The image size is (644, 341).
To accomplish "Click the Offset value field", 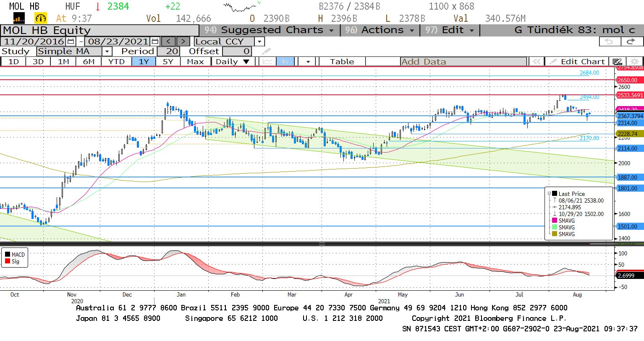I will (237, 52).
